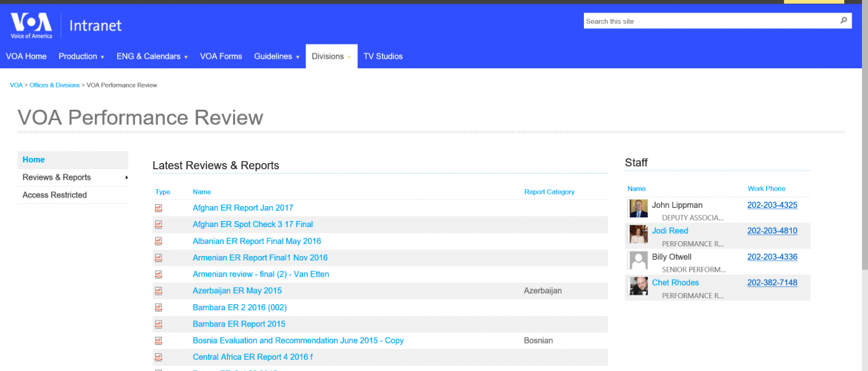
Task: Open Albanian ER Report Final May 2016
Action: 257,241
